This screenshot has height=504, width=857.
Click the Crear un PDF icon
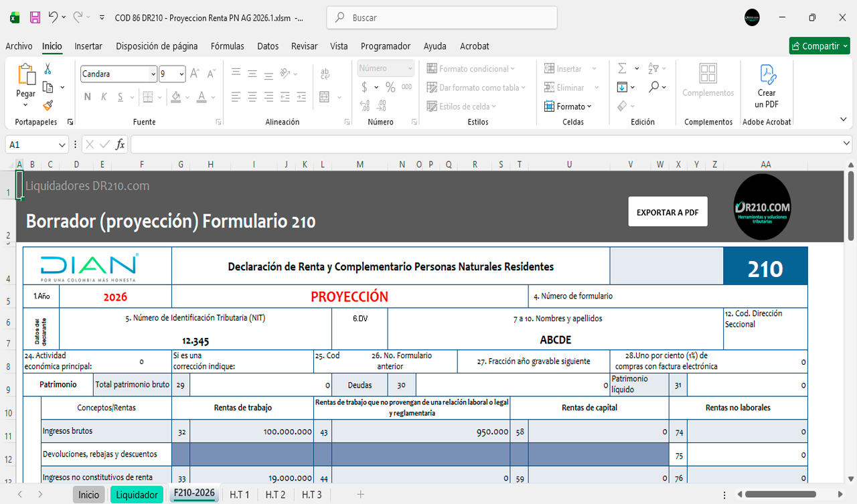(x=767, y=86)
